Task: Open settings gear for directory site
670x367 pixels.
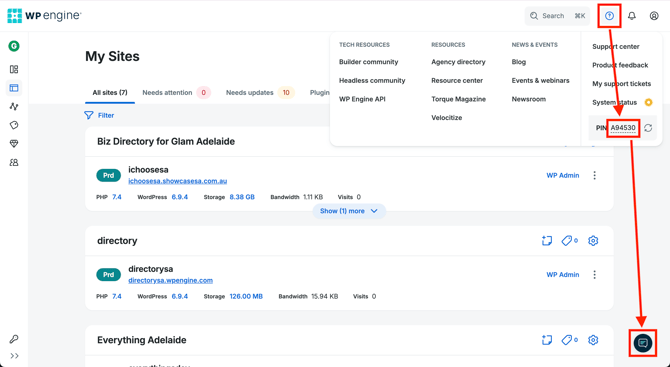Action: (x=593, y=241)
